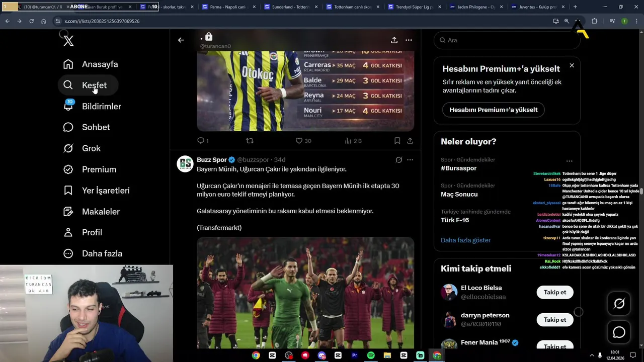The image size is (644, 362).
Task: Open the browser extensions puzzle icon
Action: (595, 21)
